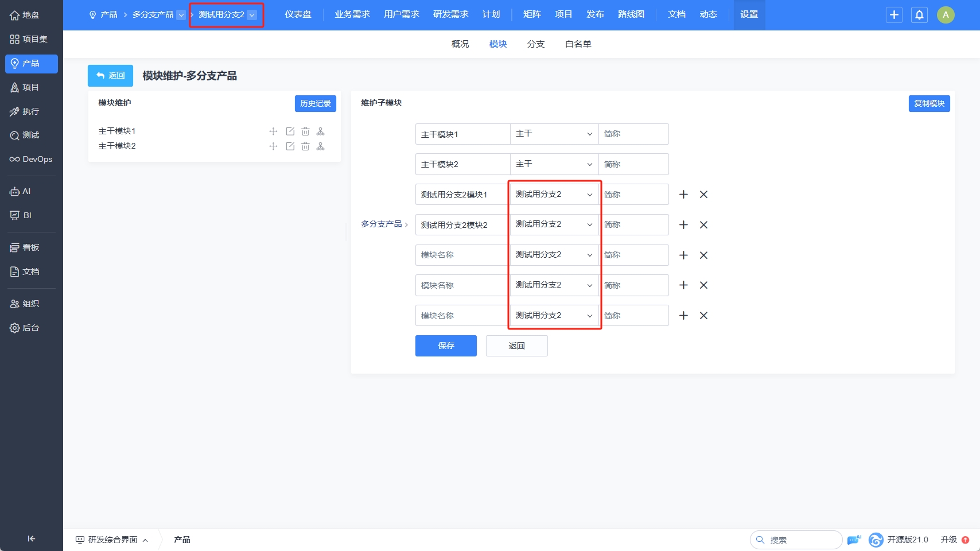Delete 主干模块2 with its trash icon
The height and width of the screenshot is (551, 980).
click(x=305, y=146)
